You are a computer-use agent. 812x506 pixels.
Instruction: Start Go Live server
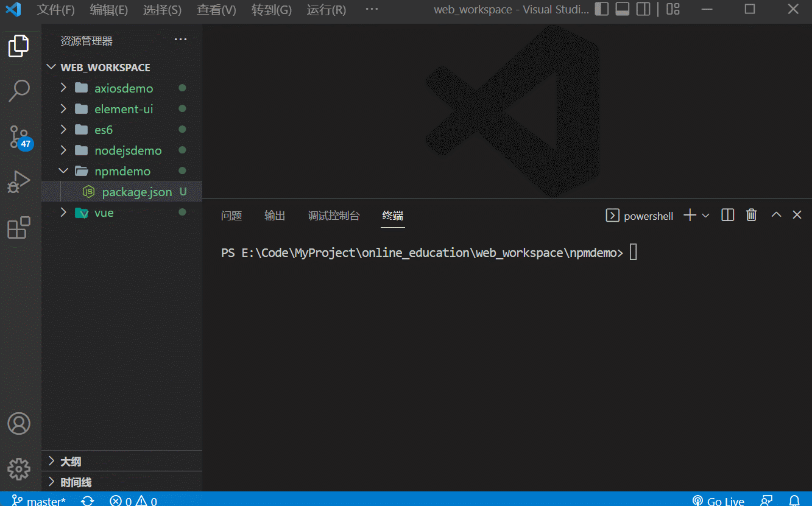(719, 501)
